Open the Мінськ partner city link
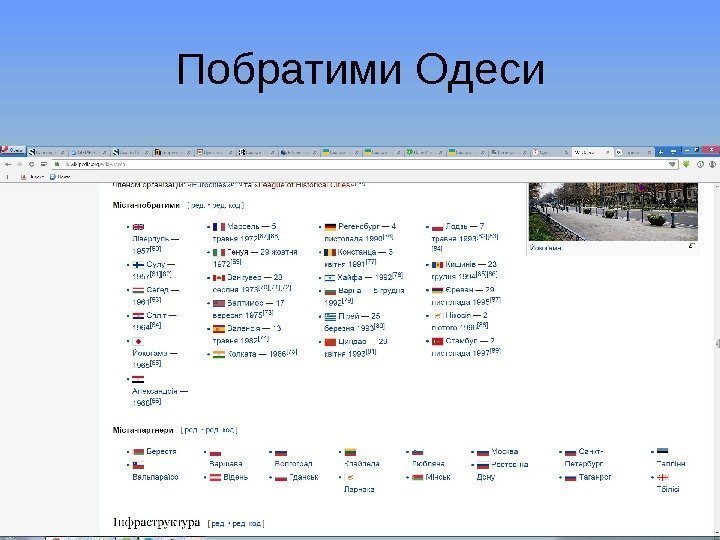Screen dimensions: 720x540 pos(438,477)
